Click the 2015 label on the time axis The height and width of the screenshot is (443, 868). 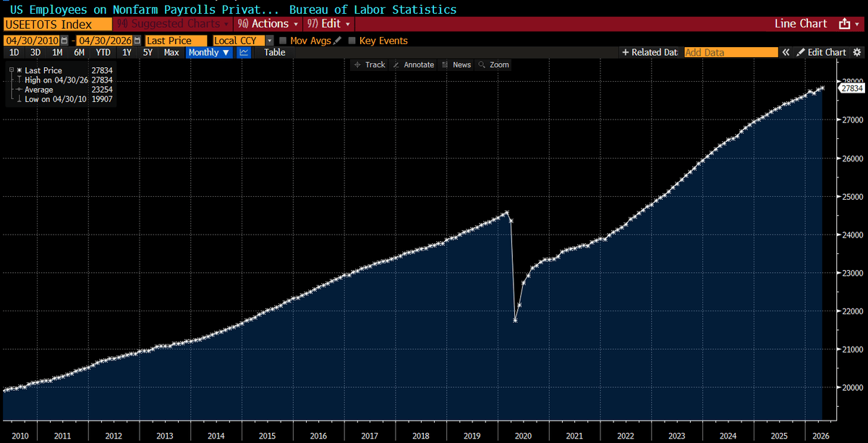(x=267, y=436)
